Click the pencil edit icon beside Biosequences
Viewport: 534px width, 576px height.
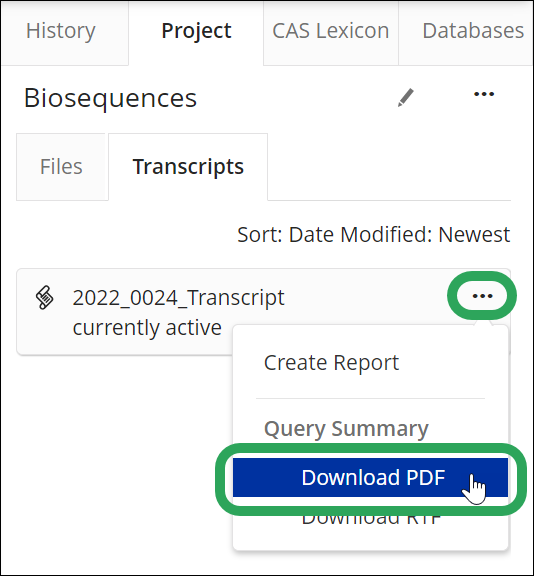point(406,97)
